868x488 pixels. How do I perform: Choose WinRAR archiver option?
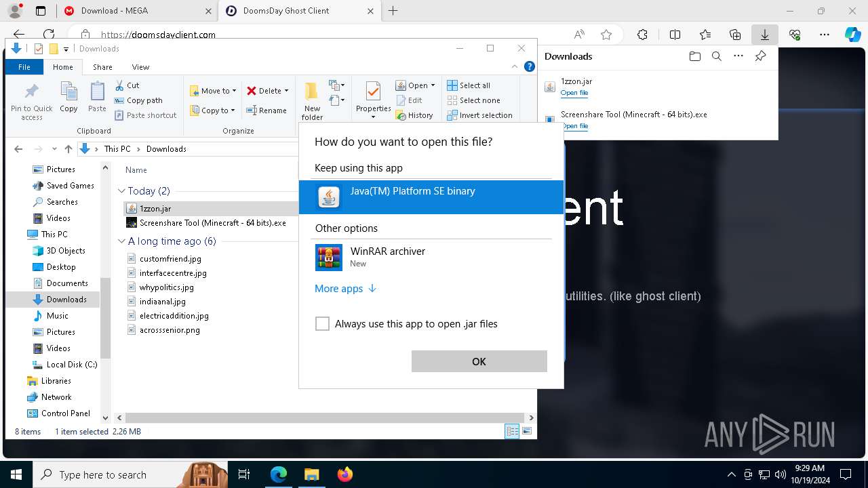coord(431,258)
